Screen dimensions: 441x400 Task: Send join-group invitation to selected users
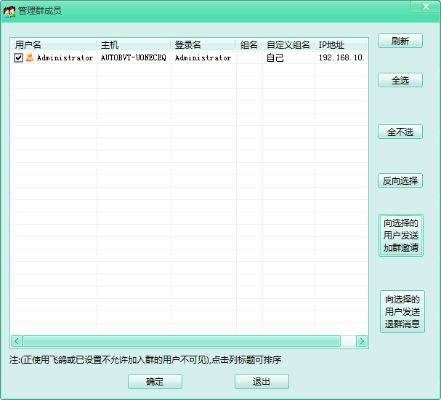pos(401,235)
